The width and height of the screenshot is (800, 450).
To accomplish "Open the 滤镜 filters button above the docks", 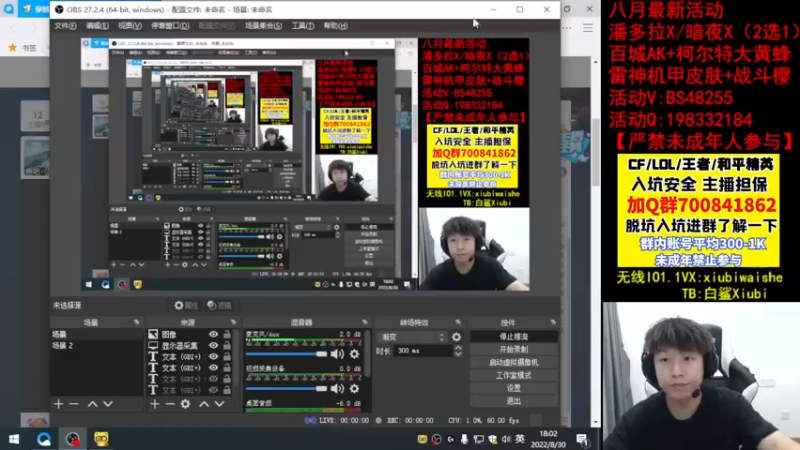I will pyautogui.click(x=219, y=305).
